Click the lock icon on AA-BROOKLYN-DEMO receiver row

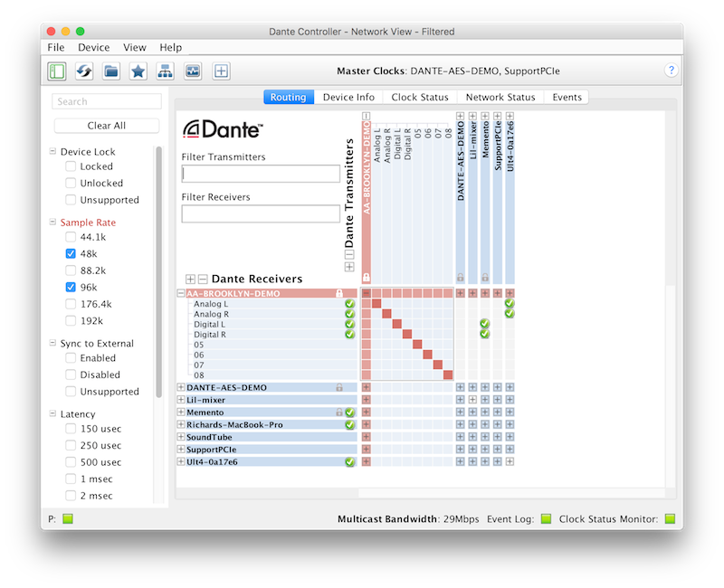click(x=339, y=293)
